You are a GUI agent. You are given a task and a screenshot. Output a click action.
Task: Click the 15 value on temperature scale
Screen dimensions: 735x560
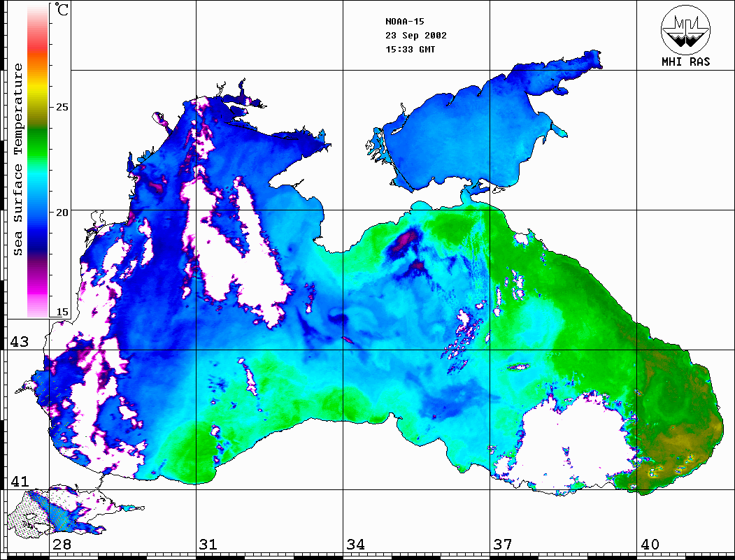(x=62, y=312)
